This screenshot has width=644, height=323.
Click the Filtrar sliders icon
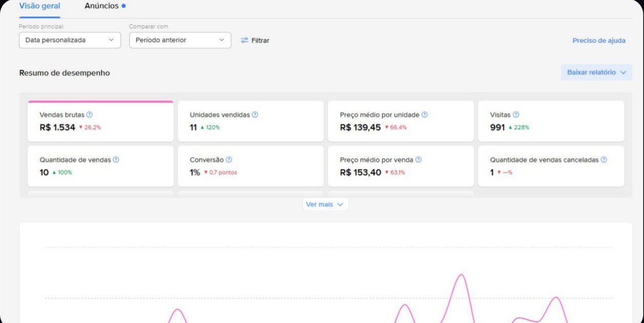tap(245, 40)
